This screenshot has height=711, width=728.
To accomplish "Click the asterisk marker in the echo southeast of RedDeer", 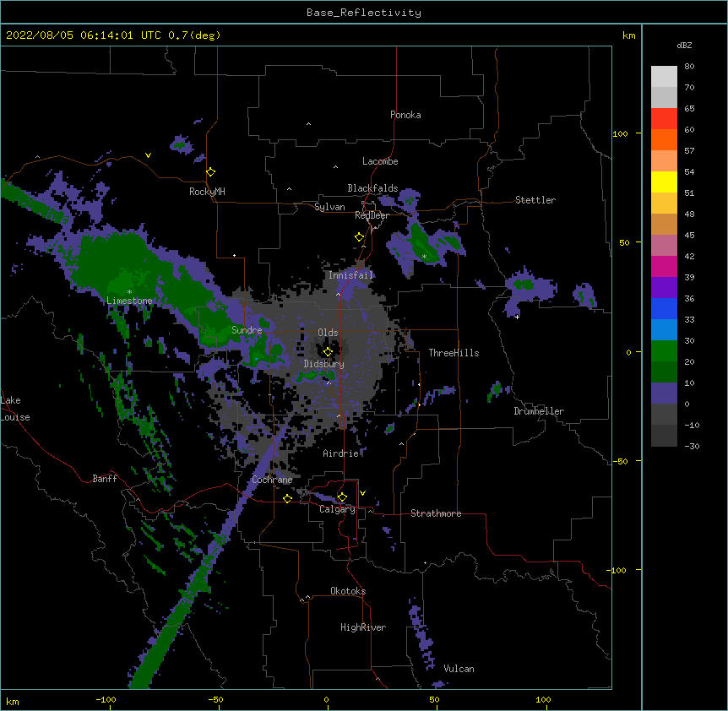I will [424, 257].
